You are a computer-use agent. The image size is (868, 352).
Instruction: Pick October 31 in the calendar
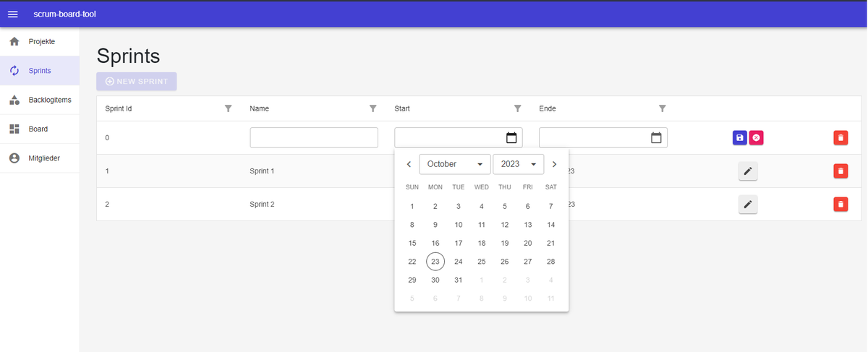(x=459, y=280)
